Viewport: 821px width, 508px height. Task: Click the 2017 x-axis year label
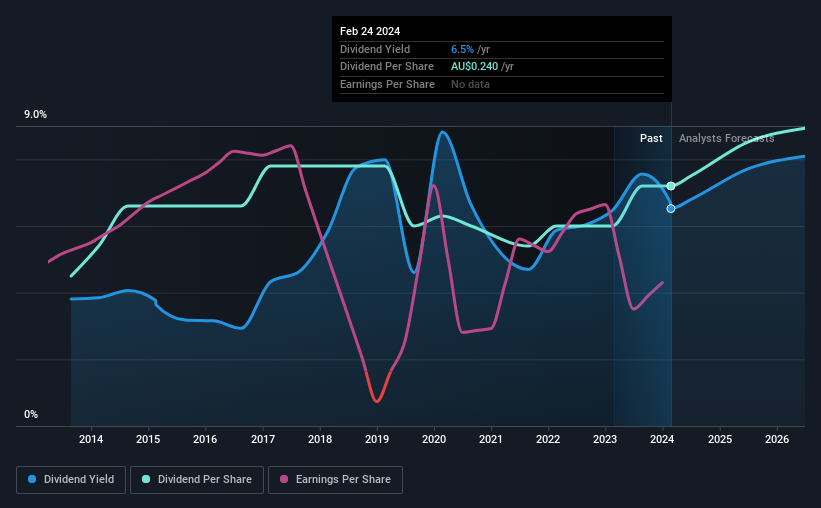pos(263,439)
